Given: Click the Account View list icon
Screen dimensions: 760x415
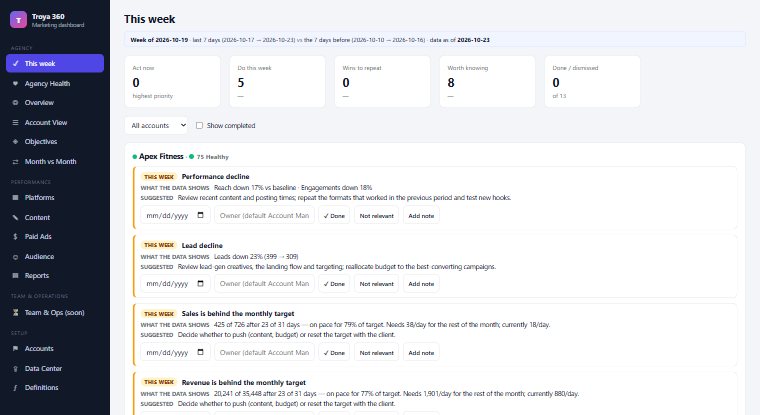Looking at the screenshot, I should tap(16, 123).
